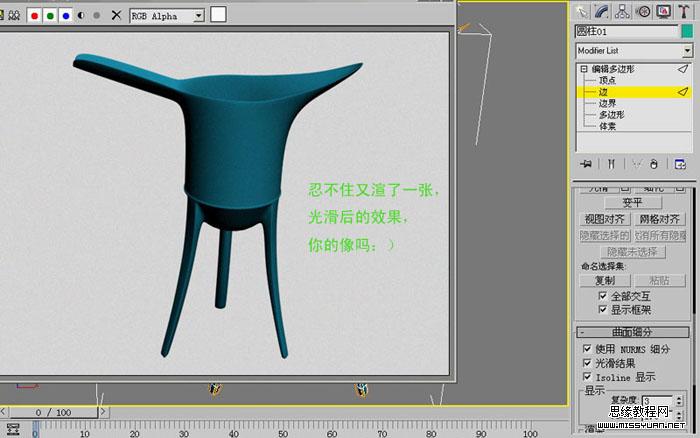Click the monochrome gray circle icon

[x=96, y=16]
